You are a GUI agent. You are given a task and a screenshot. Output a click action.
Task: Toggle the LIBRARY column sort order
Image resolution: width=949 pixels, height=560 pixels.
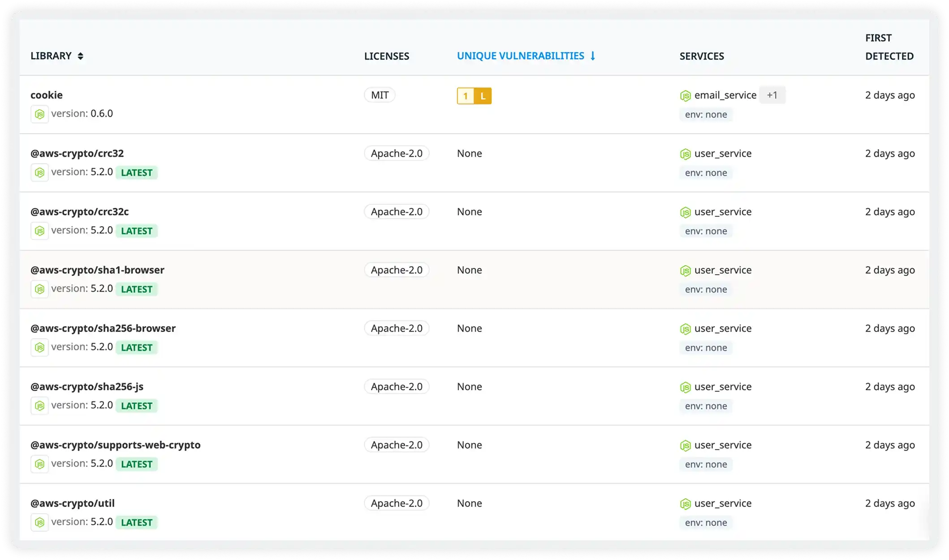[81, 56]
